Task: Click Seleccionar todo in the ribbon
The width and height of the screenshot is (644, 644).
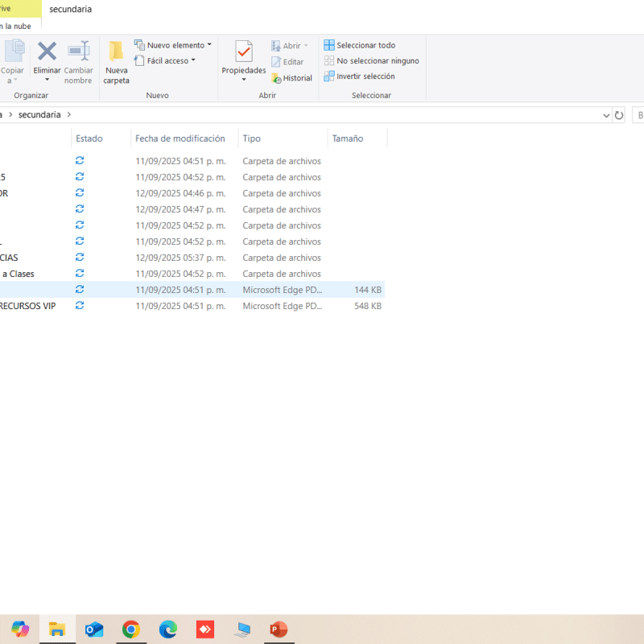Action: pos(360,46)
